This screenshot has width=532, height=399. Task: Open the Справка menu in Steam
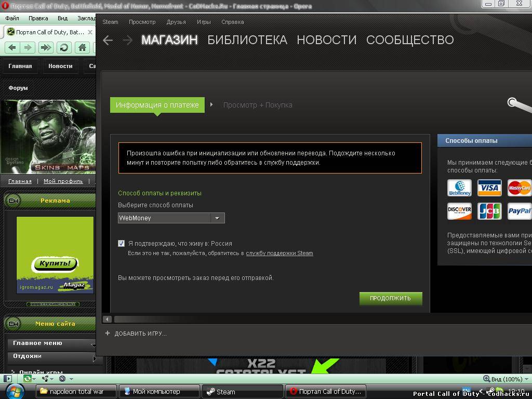click(232, 22)
